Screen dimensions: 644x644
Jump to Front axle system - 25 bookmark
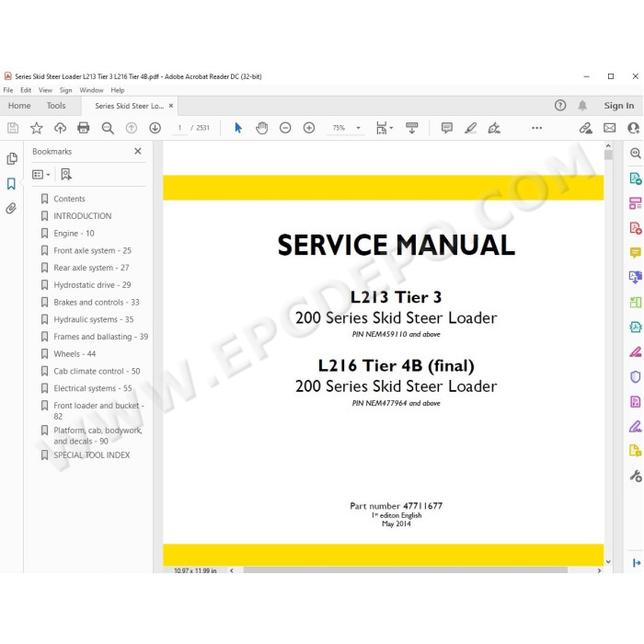(92, 250)
